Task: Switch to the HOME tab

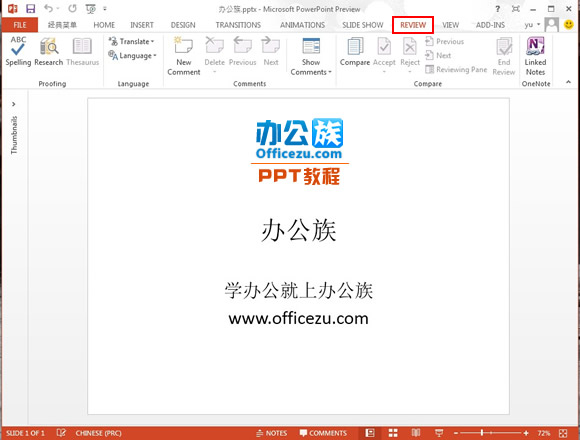Action: (104, 25)
